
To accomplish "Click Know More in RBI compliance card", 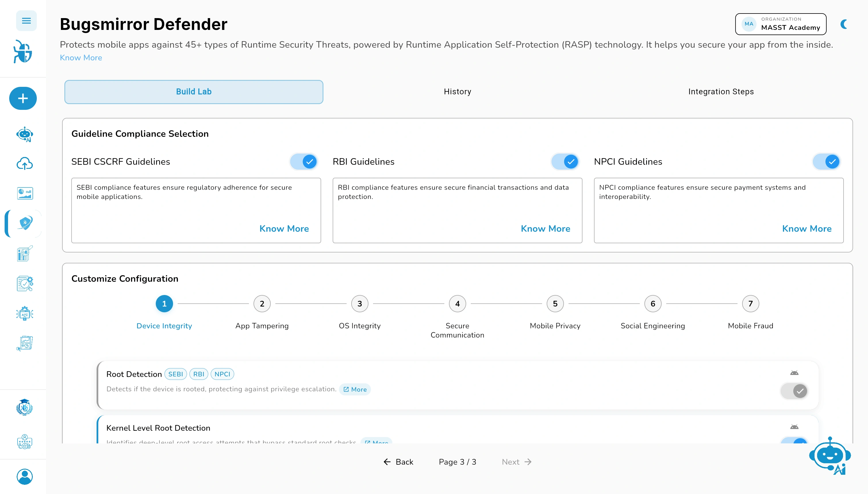I will point(546,229).
